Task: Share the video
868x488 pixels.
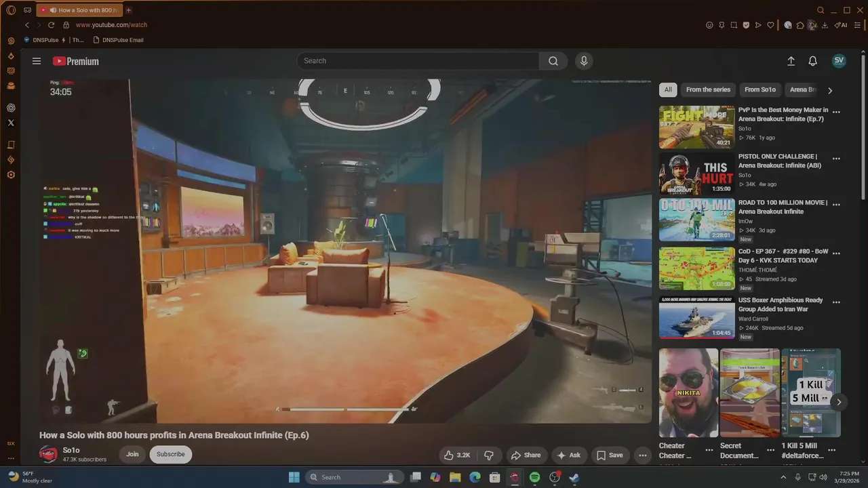Action: [526, 455]
